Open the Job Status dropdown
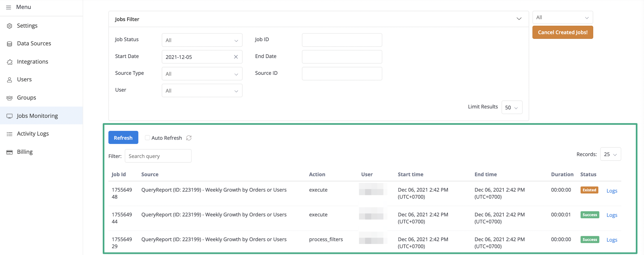Screen dimensions: 644x255 [x=202, y=40]
